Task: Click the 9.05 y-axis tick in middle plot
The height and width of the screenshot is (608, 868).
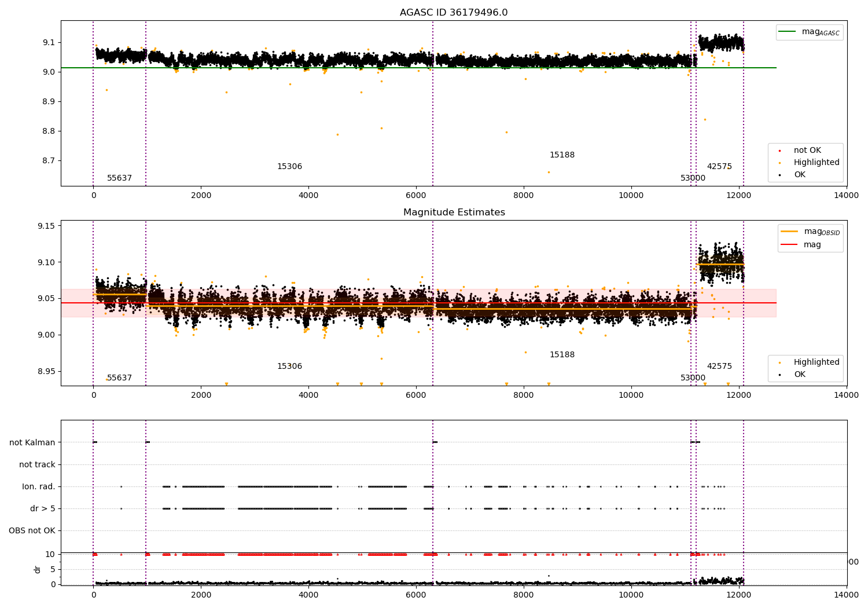Action: [47, 298]
